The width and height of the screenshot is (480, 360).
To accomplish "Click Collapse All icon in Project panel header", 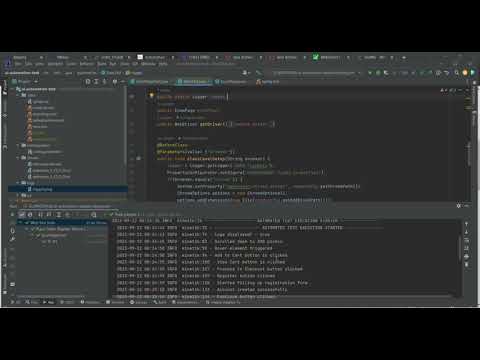I will pos(104,81).
